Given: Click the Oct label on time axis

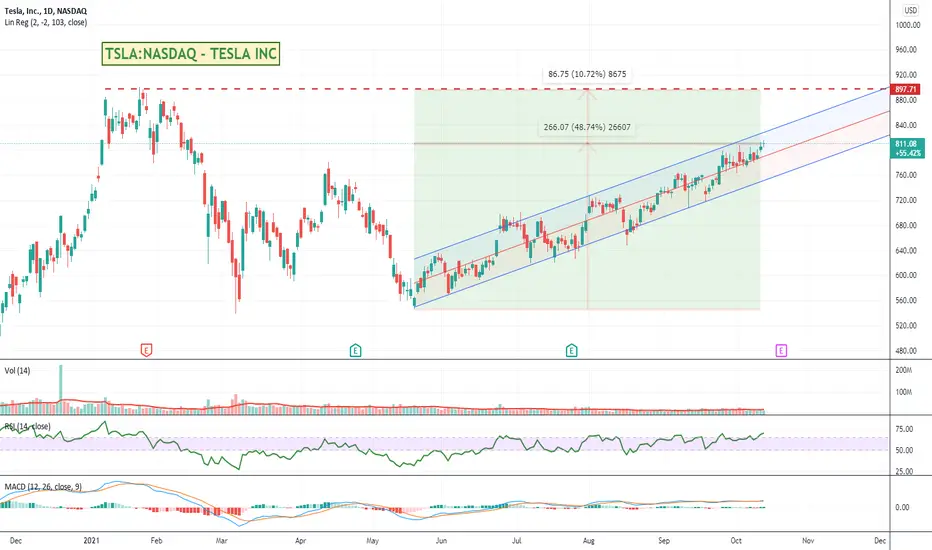Looking at the screenshot, I should click(736, 540).
